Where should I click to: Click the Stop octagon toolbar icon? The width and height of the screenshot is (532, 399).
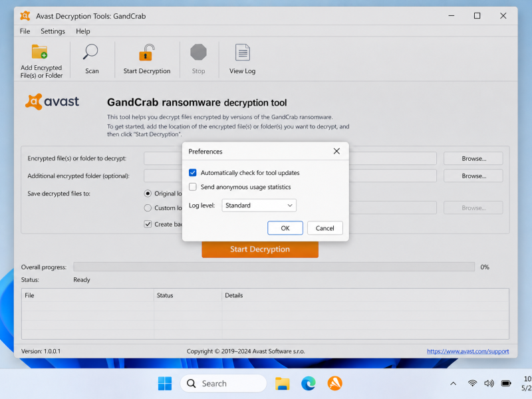tap(198, 53)
